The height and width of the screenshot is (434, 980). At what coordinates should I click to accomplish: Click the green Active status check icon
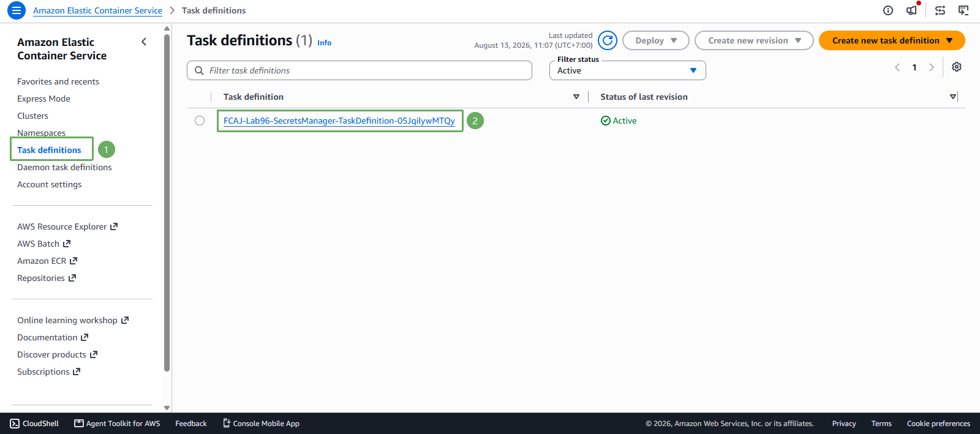[x=606, y=121]
